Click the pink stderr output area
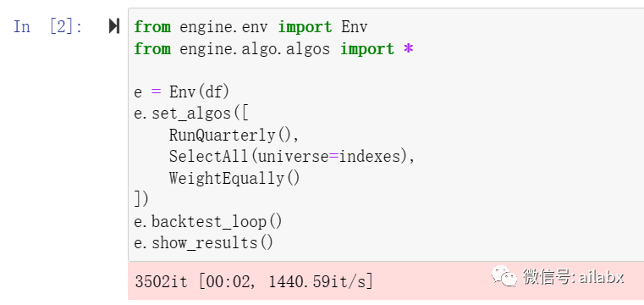644x305 pixels. [x=386, y=281]
